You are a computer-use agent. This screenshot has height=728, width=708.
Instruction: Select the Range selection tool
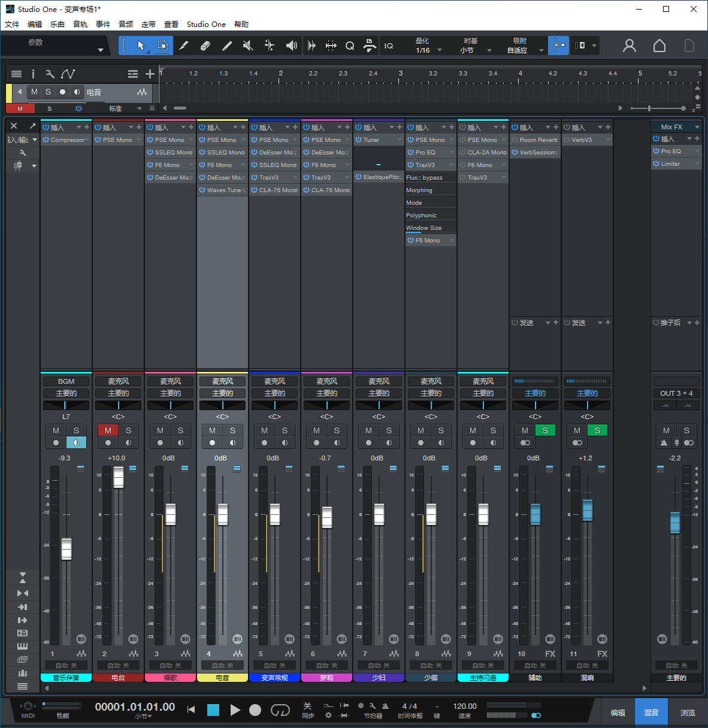pos(162,45)
